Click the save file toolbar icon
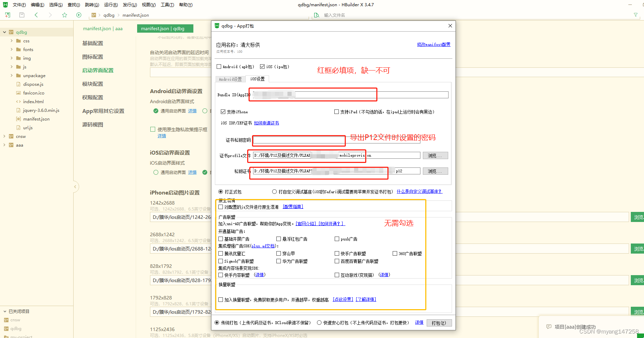The height and width of the screenshot is (338, 644). pos(22,15)
